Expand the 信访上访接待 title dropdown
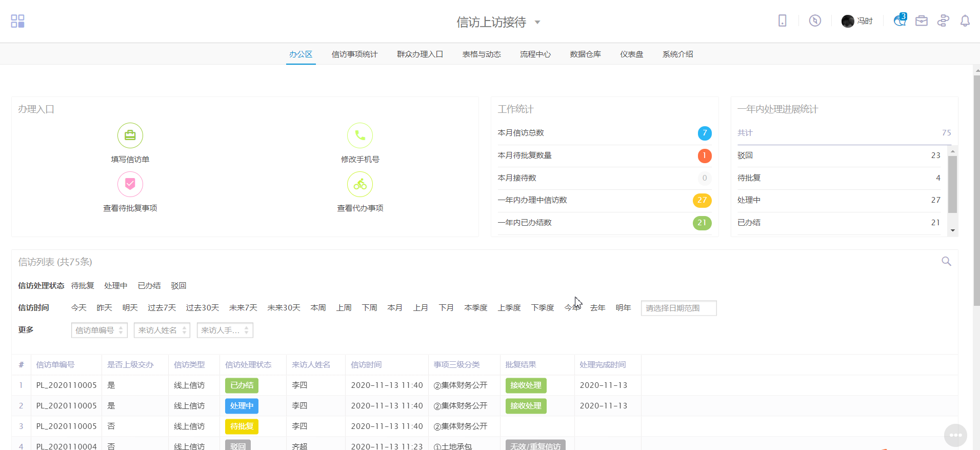 [537, 22]
